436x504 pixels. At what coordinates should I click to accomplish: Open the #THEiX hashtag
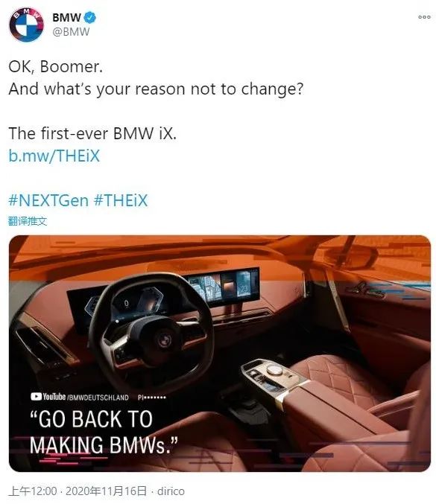(121, 200)
